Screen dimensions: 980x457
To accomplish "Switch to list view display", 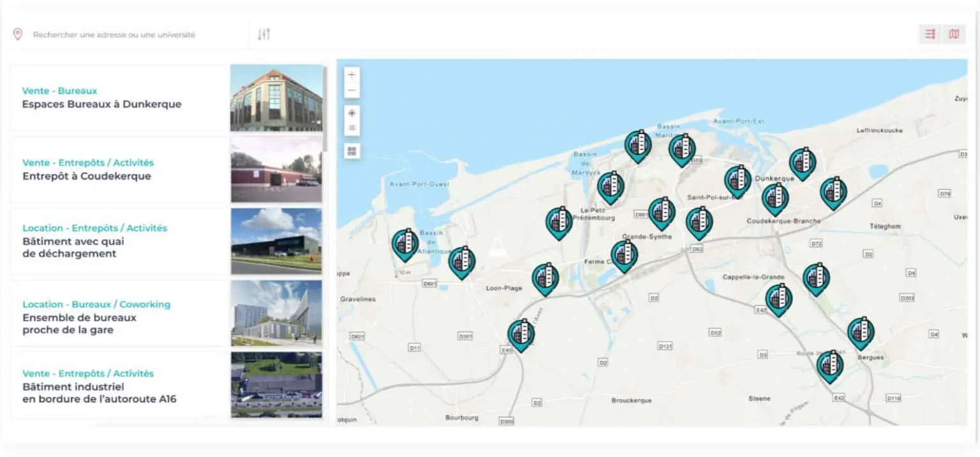I will tap(930, 34).
